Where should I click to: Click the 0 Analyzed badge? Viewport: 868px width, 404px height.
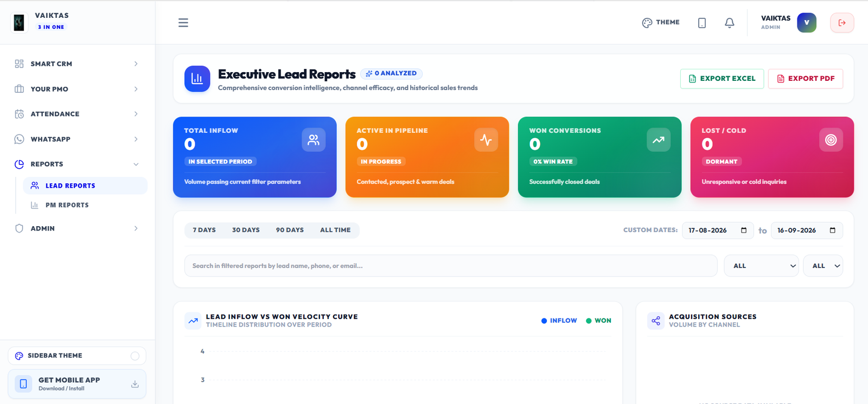click(391, 73)
